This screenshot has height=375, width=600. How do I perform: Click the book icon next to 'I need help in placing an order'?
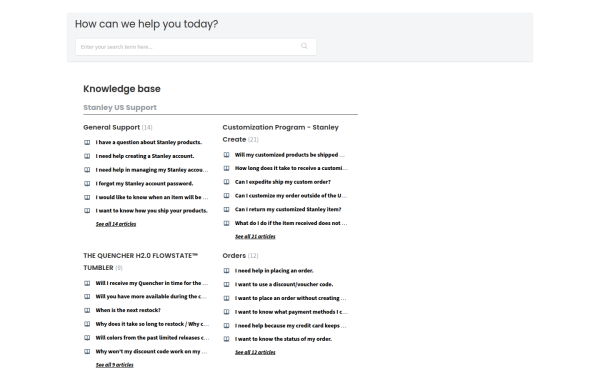pyautogui.click(x=227, y=271)
